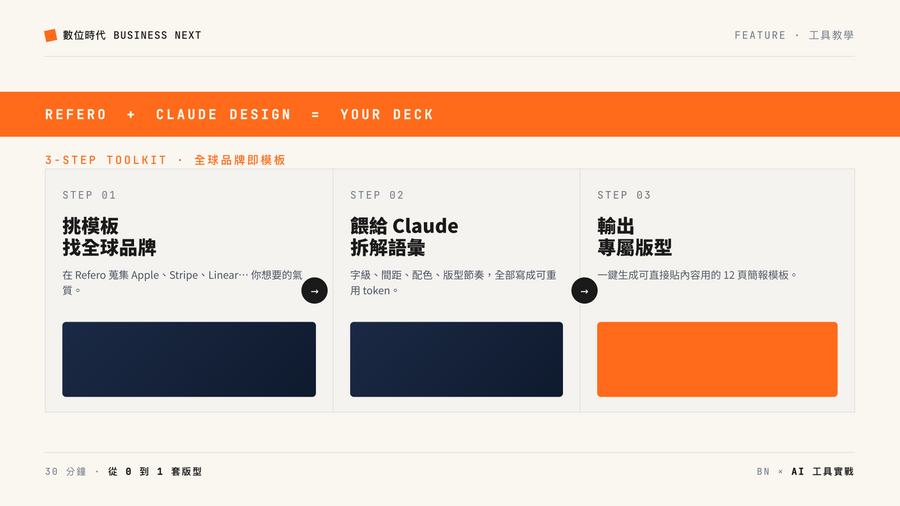
Task: Click the orange Business Next logo square
Action: coord(51,36)
